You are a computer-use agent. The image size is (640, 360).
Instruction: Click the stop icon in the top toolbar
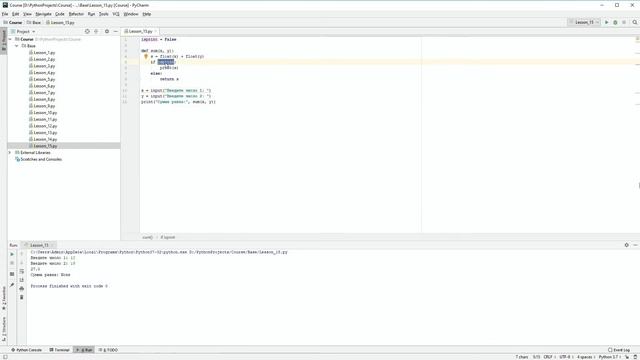(624, 22)
